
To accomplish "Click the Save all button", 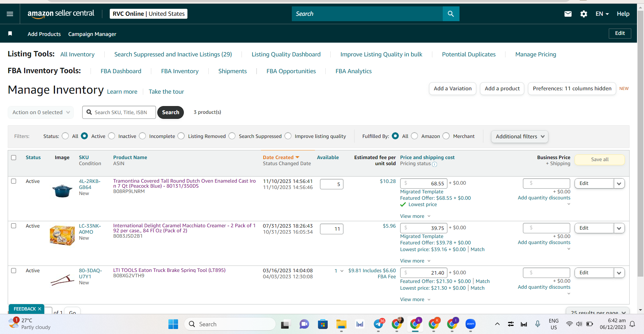I will coord(600,159).
